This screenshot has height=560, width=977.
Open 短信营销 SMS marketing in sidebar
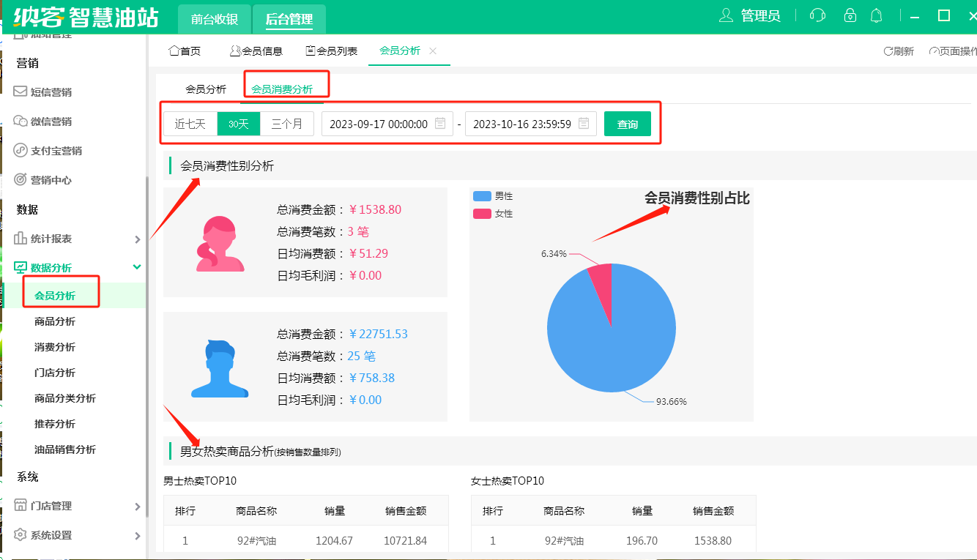coord(51,92)
